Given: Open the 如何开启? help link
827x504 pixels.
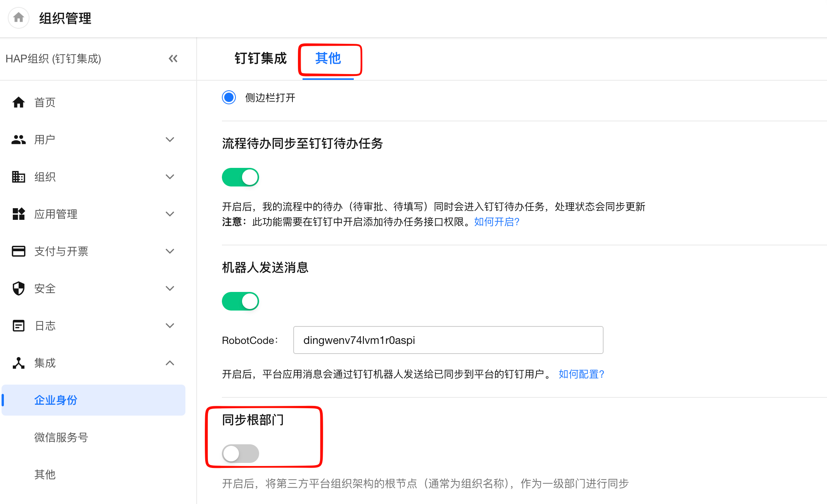Looking at the screenshot, I should coord(497,222).
